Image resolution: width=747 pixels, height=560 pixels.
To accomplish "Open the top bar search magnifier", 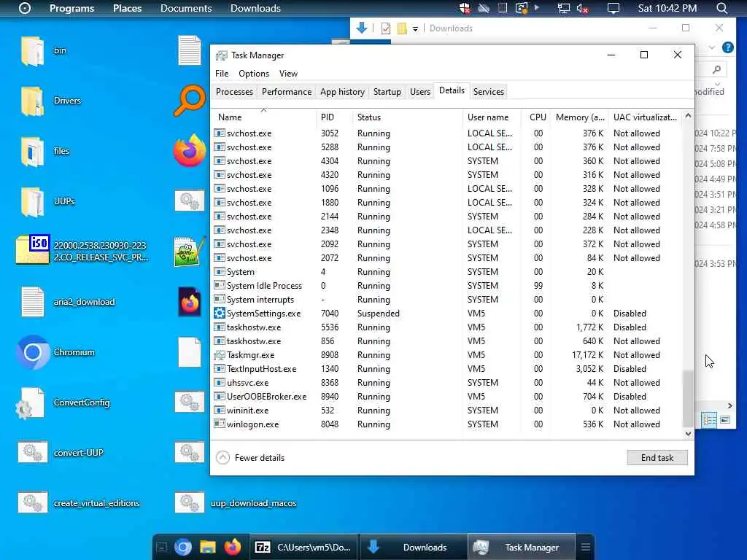I will (x=721, y=8).
